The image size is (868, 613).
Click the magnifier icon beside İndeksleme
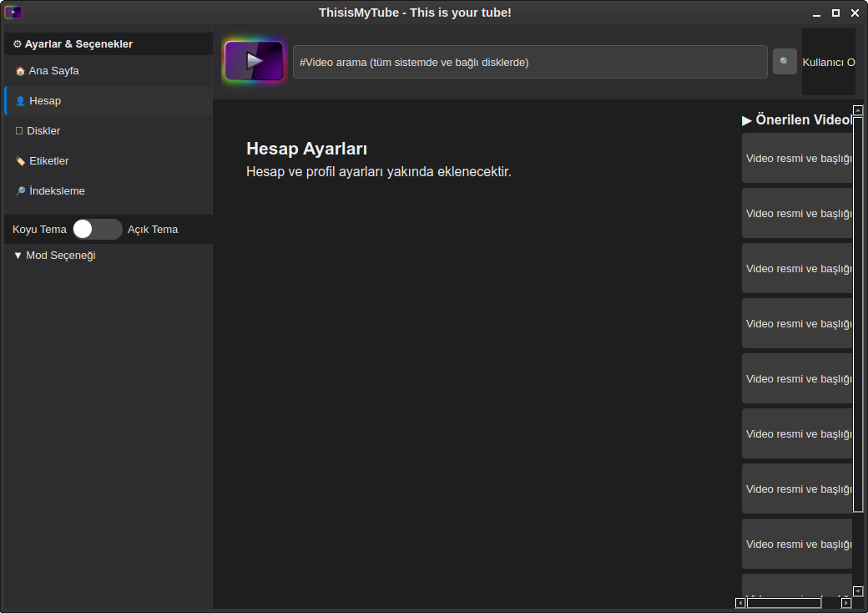pyautogui.click(x=20, y=191)
